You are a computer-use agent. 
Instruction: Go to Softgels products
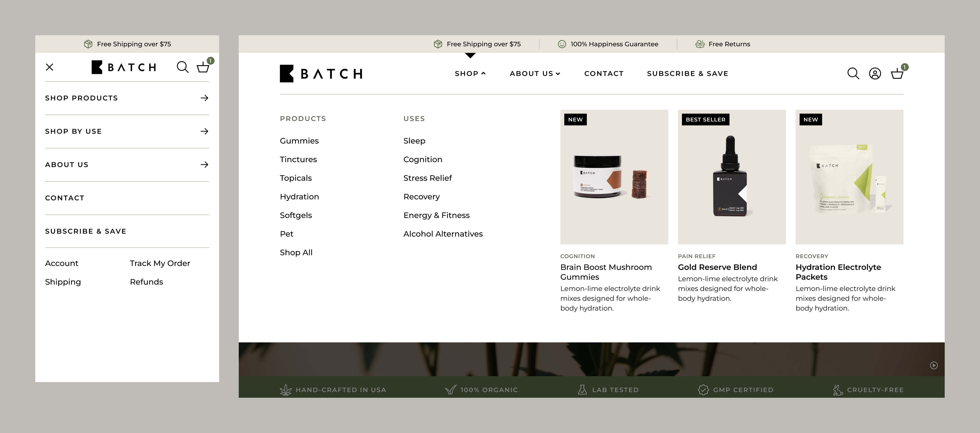[x=296, y=215]
